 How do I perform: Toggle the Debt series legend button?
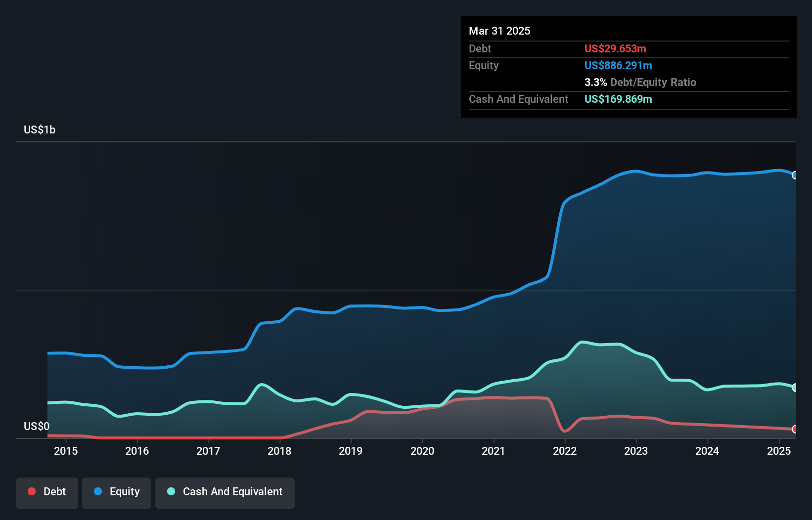click(47, 493)
